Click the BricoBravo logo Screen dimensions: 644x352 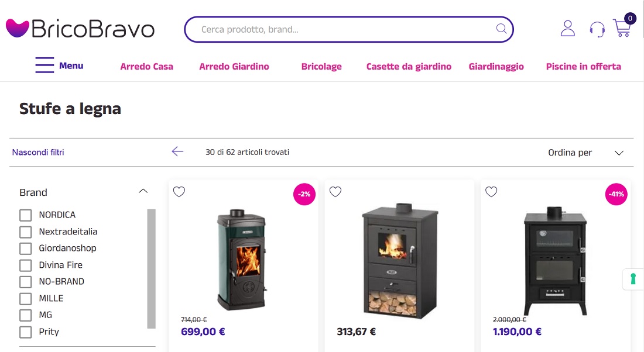pos(80,29)
